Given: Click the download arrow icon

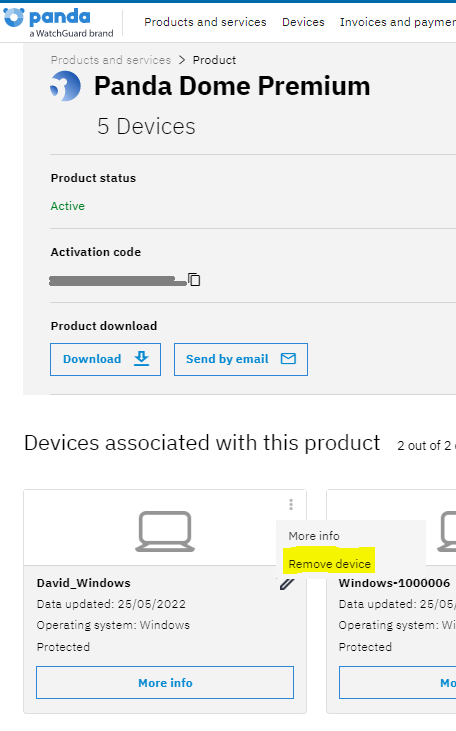Looking at the screenshot, I should [141, 359].
